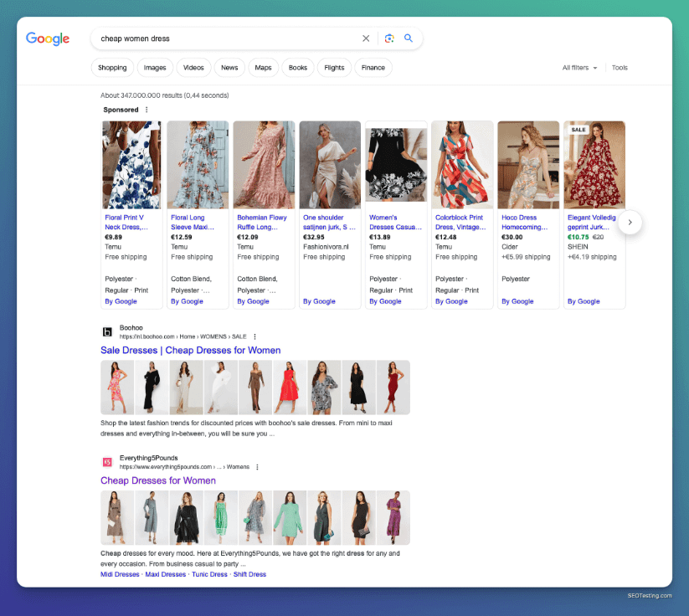The image size is (689, 616).
Task: Show next sponsored products with arrow
Action: (x=630, y=223)
